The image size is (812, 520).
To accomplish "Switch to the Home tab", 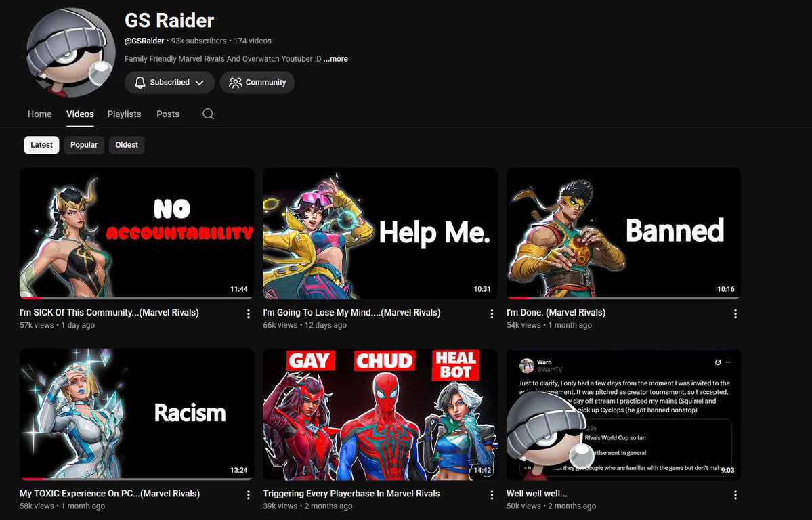I will (x=39, y=114).
